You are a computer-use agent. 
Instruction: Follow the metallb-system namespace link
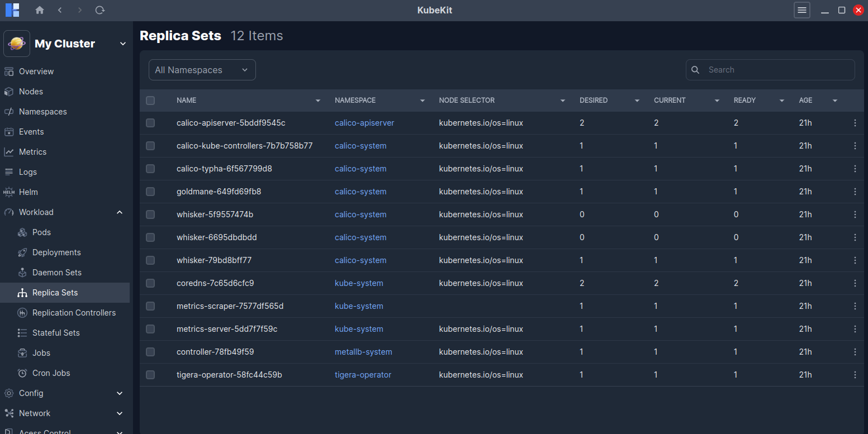tap(363, 352)
